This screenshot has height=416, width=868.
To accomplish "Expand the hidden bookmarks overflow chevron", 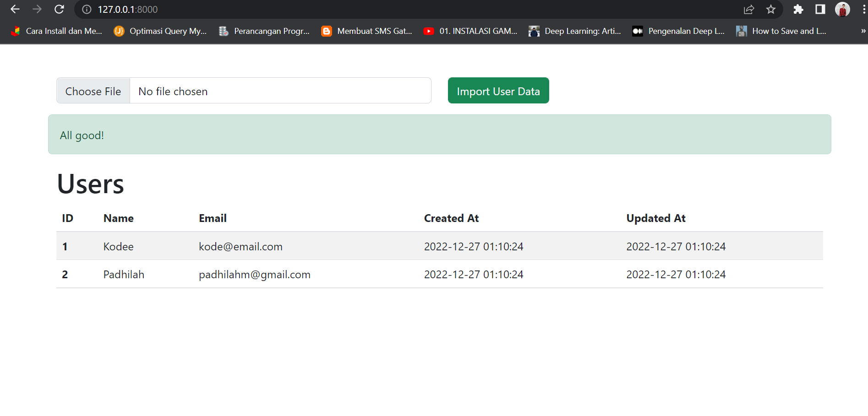I will tap(863, 31).
